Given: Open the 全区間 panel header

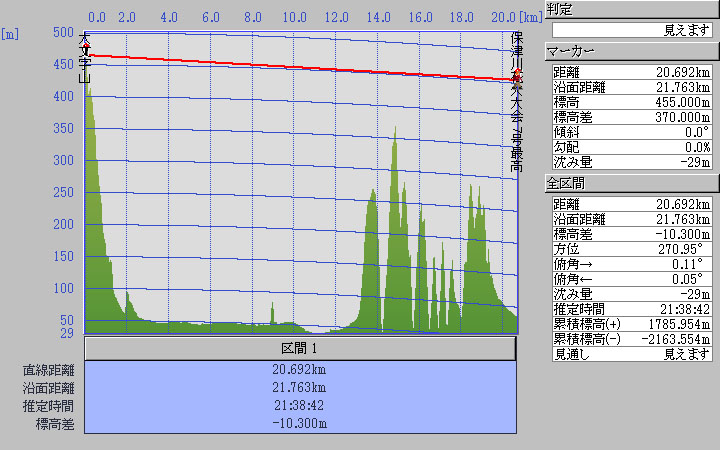Looking at the screenshot, I should 631,183.
